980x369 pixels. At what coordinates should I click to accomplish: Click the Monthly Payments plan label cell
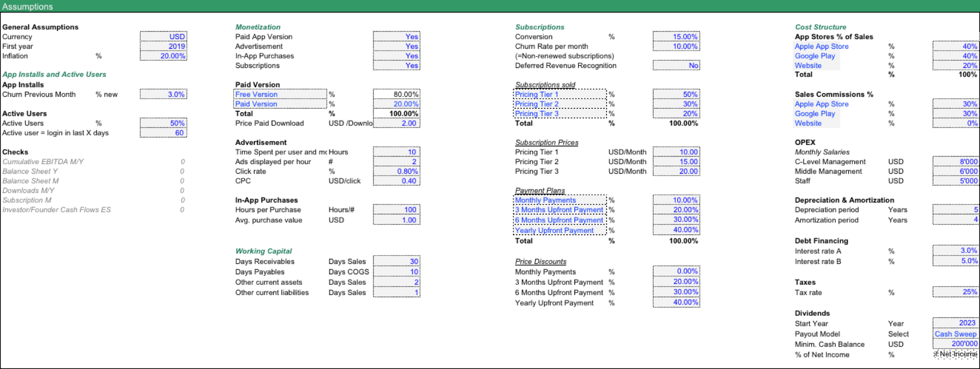click(x=560, y=200)
